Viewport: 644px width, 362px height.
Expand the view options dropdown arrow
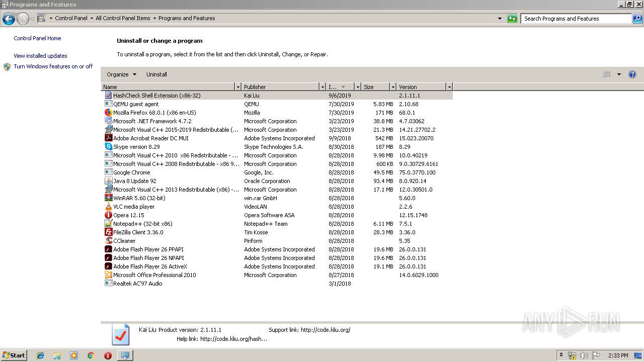tap(619, 74)
